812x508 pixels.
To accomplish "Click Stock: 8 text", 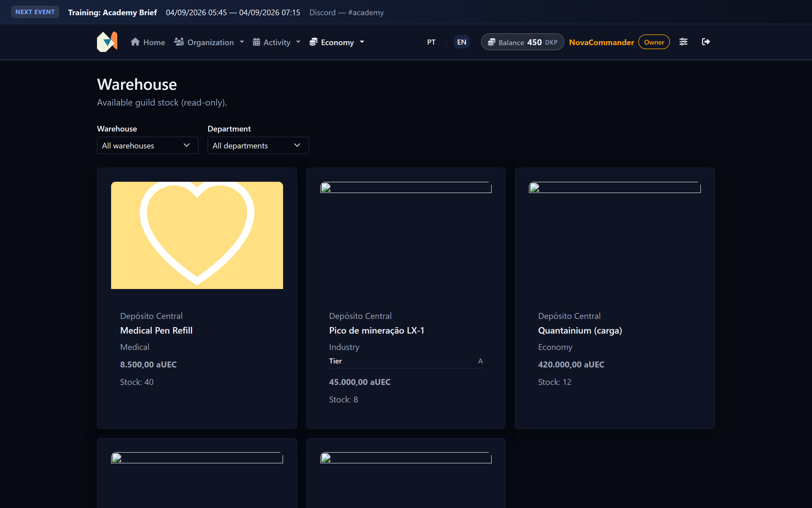I will coord(343,399).
